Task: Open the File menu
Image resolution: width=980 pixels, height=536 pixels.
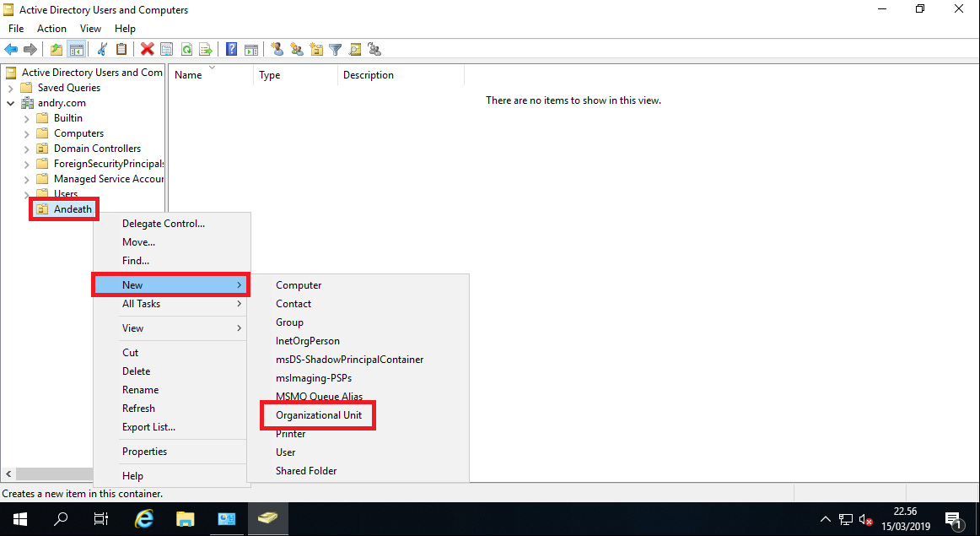Action: click(16, 29)
